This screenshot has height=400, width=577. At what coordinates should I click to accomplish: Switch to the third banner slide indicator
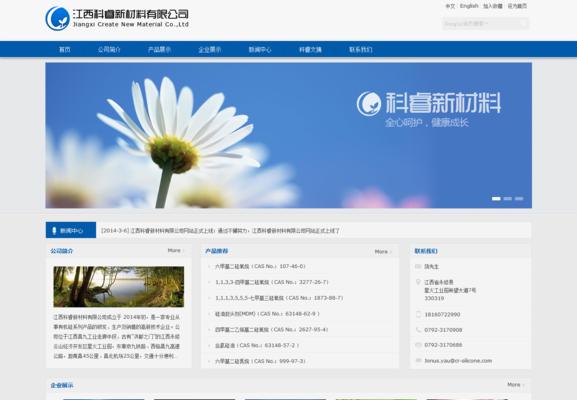pos(519,198)
